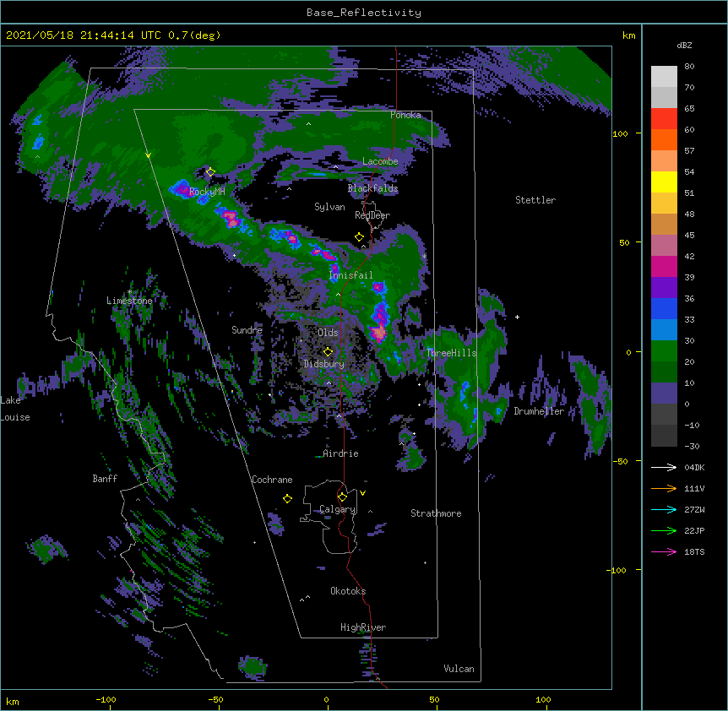Image resolution: width=728 pixels, height=711 pixels.
Task: Select the light grey 80 dBZ legend swatch
Action: 664,77
